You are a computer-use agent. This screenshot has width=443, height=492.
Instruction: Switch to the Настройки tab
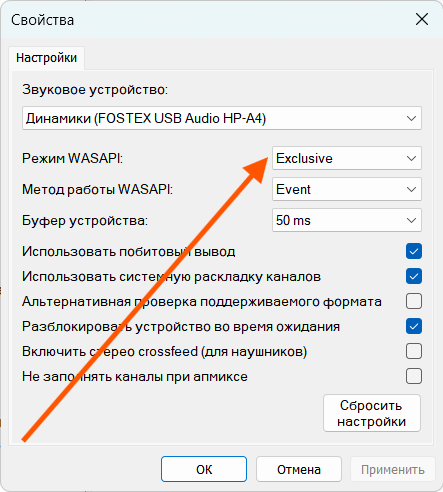(x=46, y=58)
